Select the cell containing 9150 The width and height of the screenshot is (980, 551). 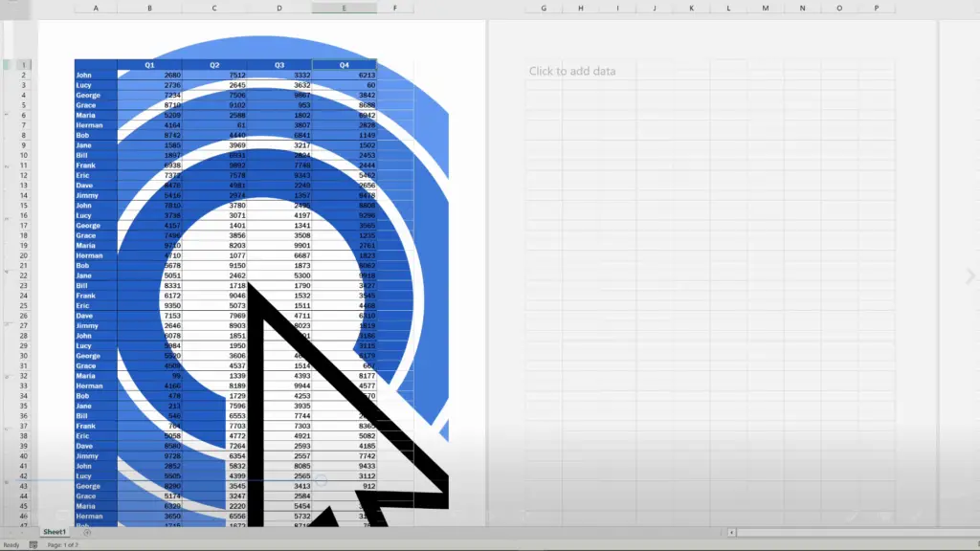pos(214,266)
